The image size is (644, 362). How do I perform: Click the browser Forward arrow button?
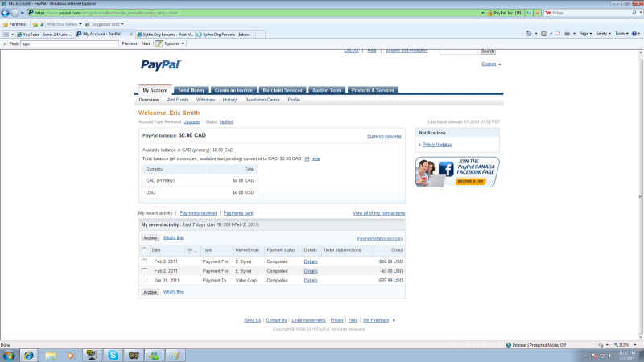pos(14,13)
